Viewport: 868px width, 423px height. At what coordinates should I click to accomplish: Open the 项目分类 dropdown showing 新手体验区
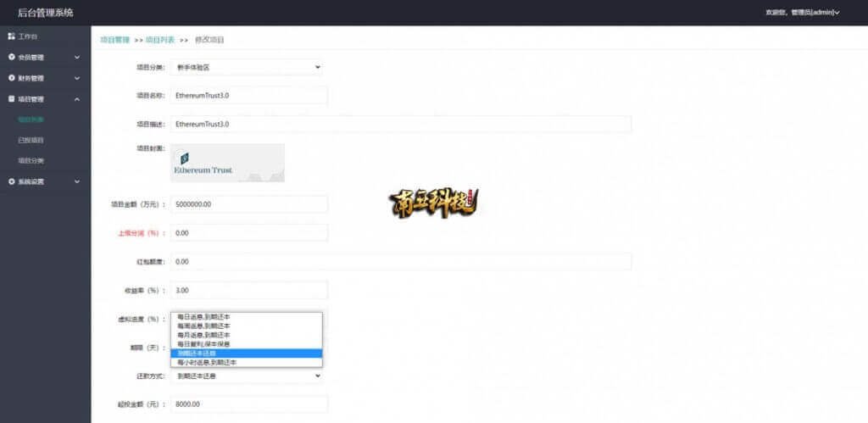pyautogui.click(x=247, y=67)
